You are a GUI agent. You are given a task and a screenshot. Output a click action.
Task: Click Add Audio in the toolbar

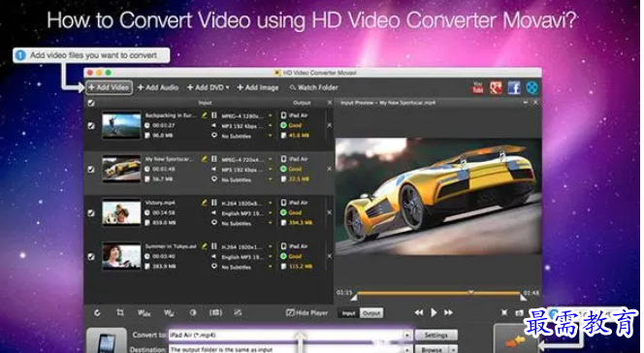click(158, 87)
